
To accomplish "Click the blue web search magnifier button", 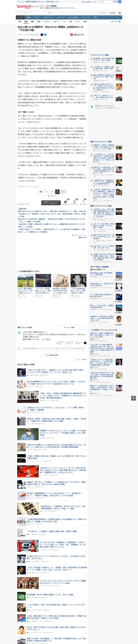I will [120, 2].
